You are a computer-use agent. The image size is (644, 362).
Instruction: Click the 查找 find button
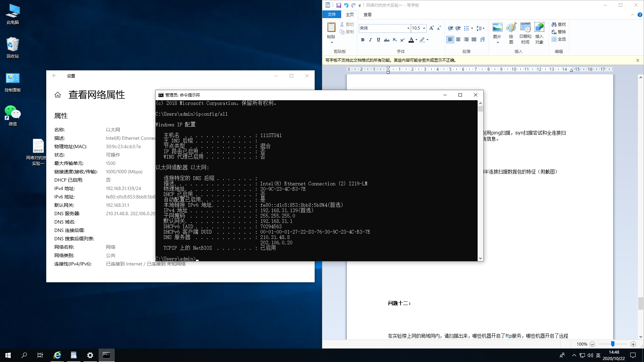[x=559, y=24]
